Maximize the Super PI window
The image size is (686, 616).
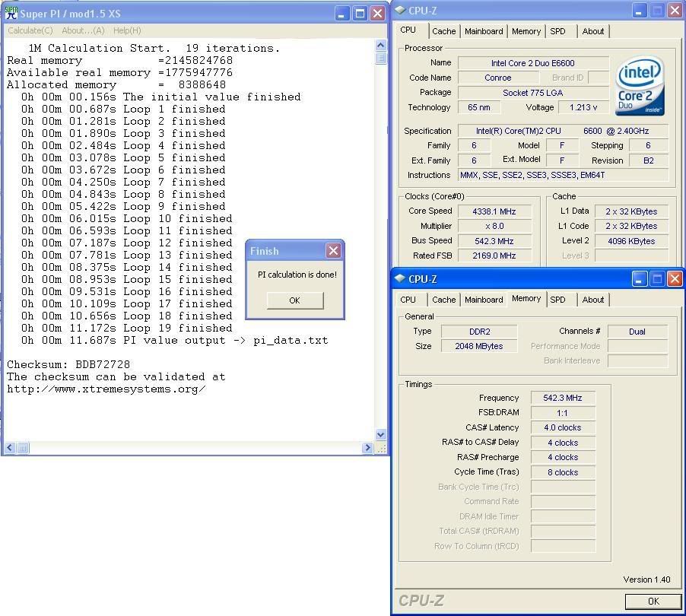(360, 14)
